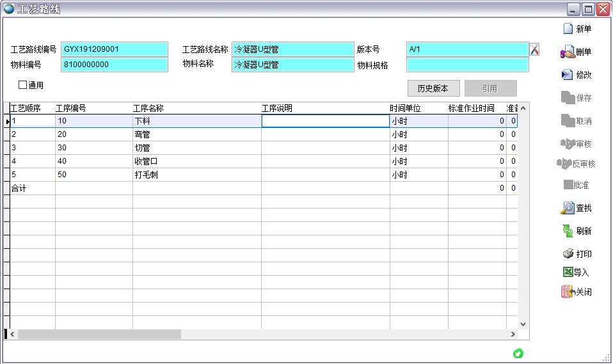Click the 物料编号 field 8100000000
Screen dimensions: 613x364
coord(115,65)
